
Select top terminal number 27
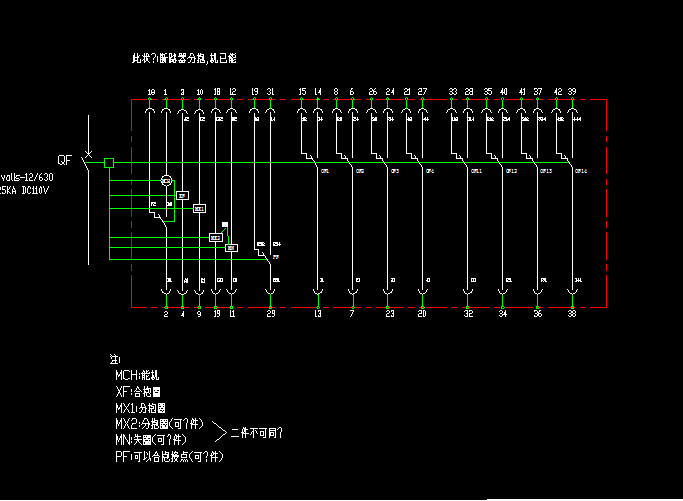pos(423,91)
